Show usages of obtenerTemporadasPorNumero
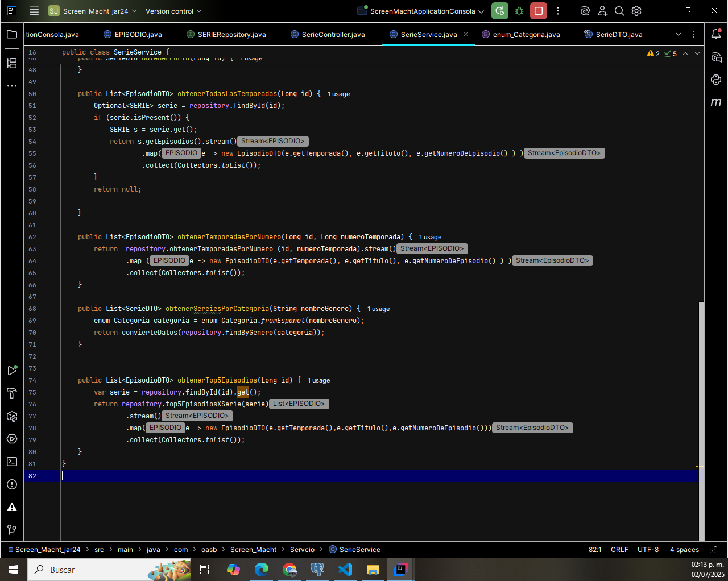This screenshot has width=728, height=581. click(x=430, y=237)
